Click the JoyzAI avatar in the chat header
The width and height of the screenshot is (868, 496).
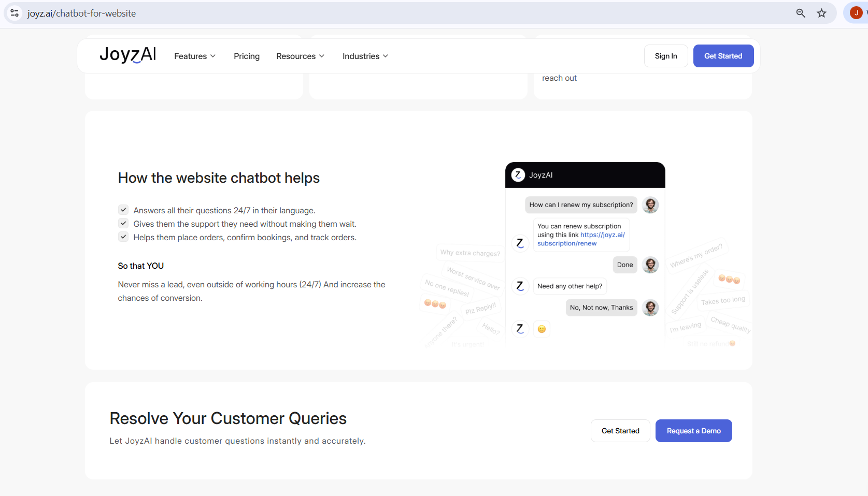coord(518,175)
